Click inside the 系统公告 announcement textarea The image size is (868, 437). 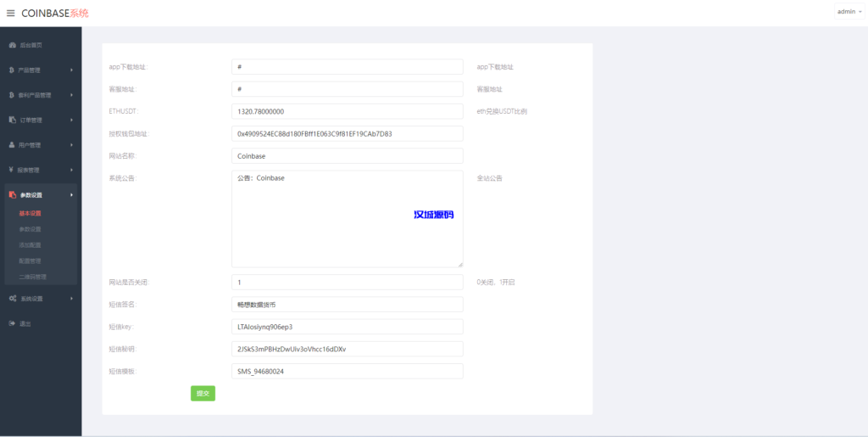pyautogui.click(x=347, y=219)
